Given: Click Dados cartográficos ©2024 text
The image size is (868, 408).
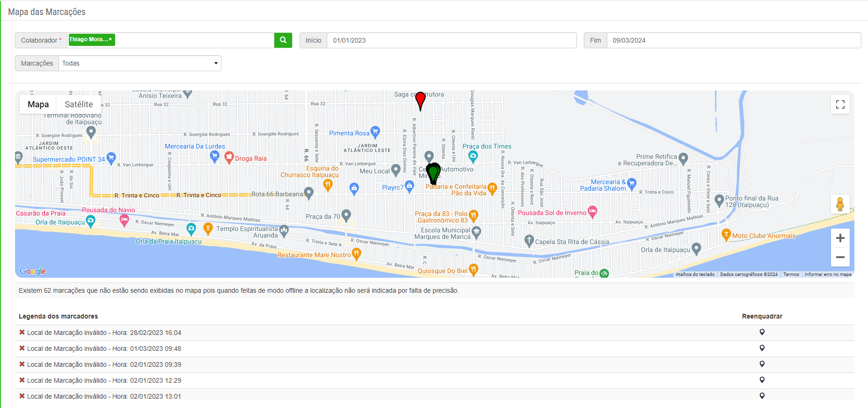Looking at the screenshot, I should tap(749, 274).
